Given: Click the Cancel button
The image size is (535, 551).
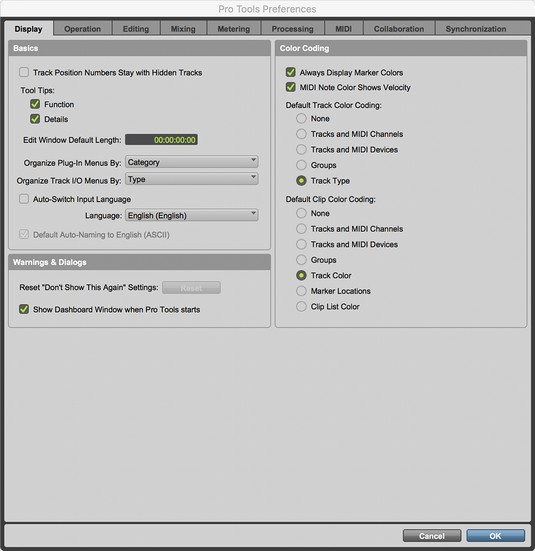Looking at the screenshot, I should click(x=432, y=536).
